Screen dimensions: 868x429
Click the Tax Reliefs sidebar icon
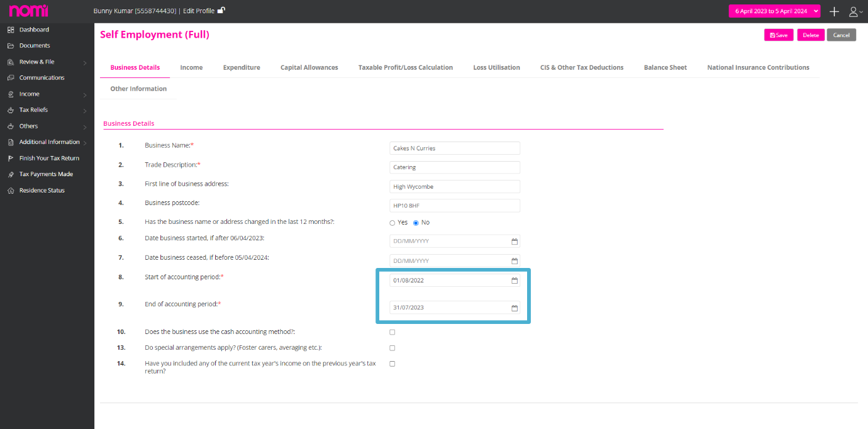click(11, 110)
